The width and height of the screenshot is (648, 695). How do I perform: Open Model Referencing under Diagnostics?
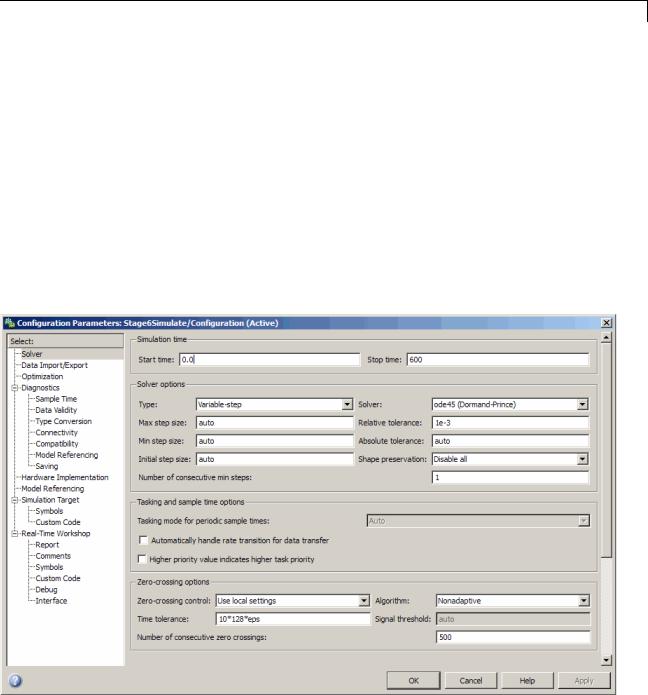tap(66, 455)
